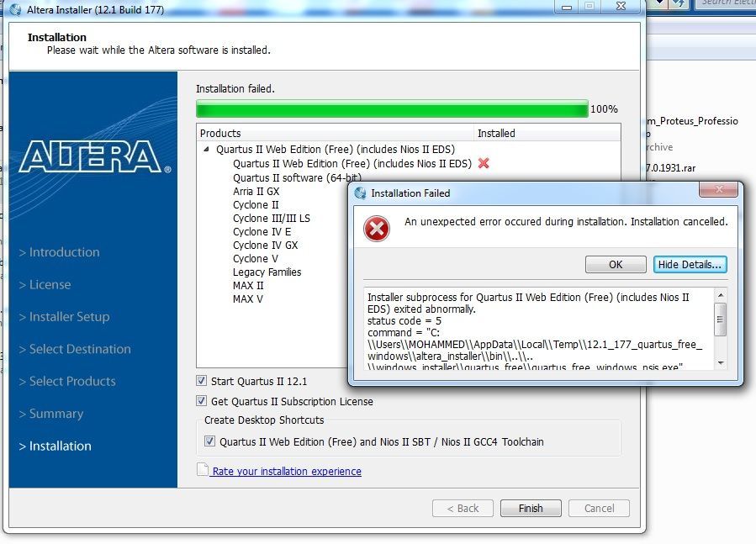
Task: Open Rate your installation experience link
Action: [x=287, y=471]
